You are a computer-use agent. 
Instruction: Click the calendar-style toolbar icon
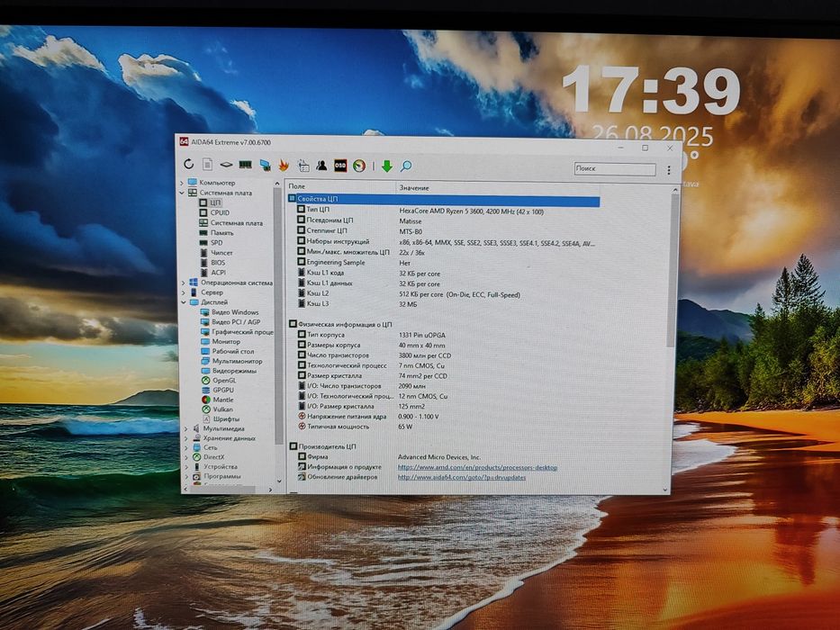[x=303, y=166]
